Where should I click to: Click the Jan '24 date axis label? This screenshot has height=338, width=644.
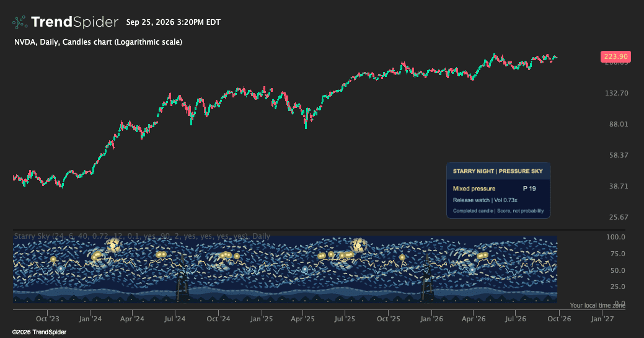[x=90, y=319]
